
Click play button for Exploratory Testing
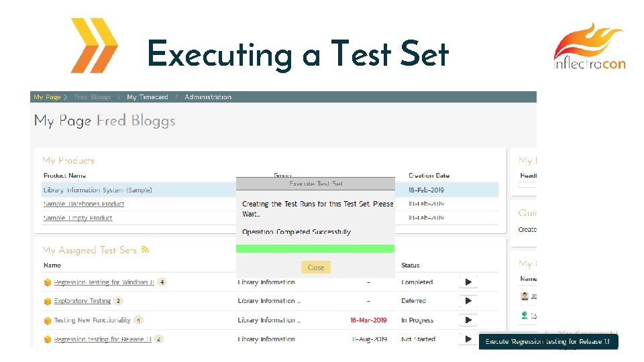coord(468,301)
